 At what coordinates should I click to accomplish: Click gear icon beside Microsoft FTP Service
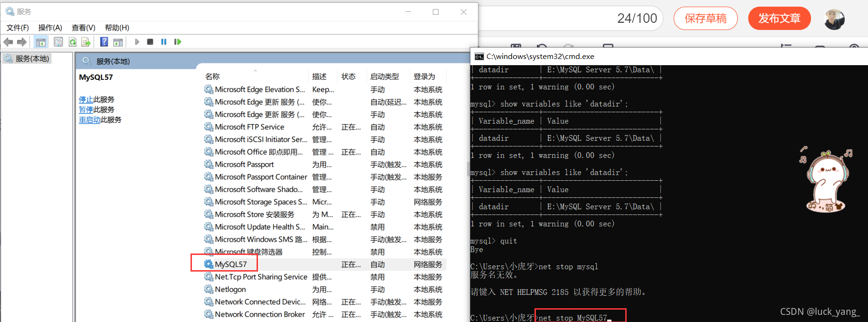209,127
